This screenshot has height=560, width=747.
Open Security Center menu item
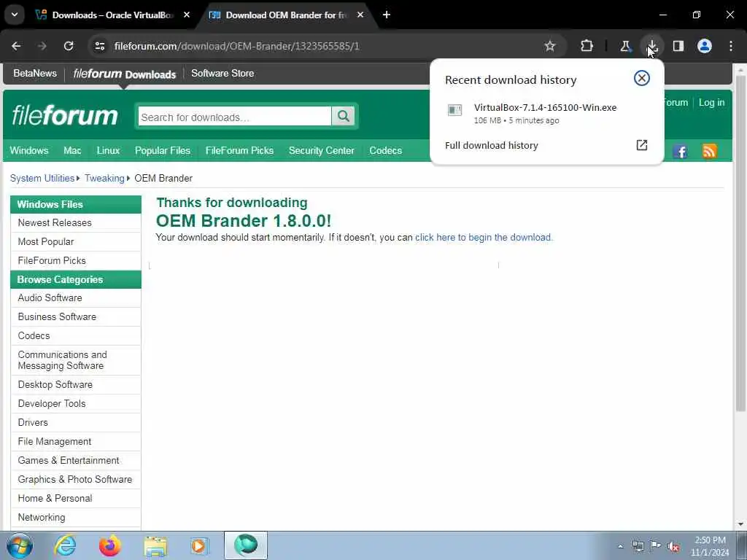(322, 150)
